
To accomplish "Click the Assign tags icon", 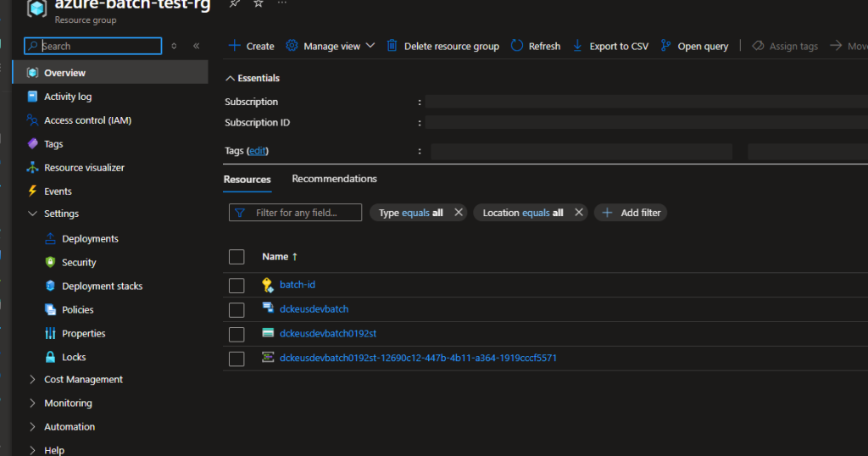I will pos(758,46).
